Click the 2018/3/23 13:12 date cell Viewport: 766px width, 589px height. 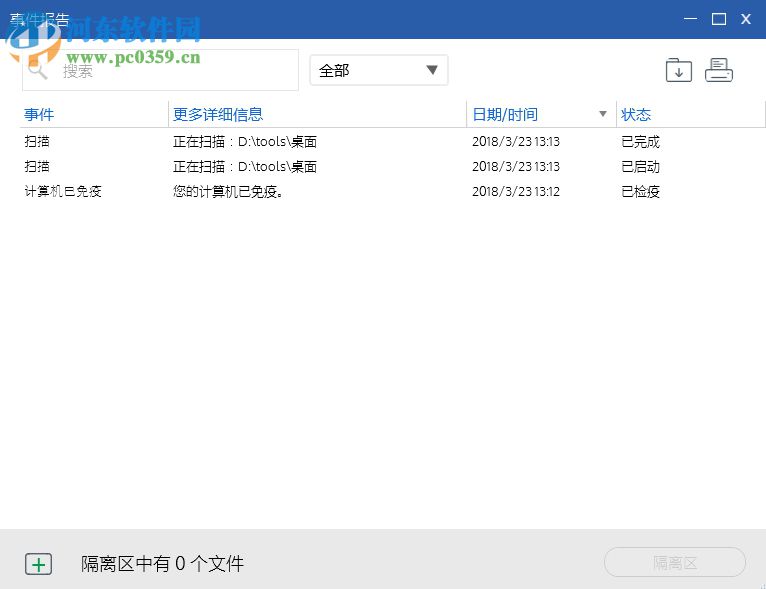pos(516,191)
